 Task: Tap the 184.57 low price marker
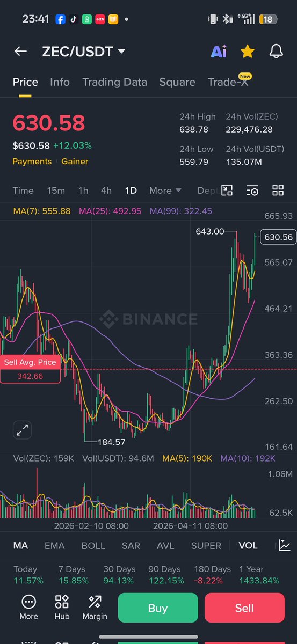pos(111,442)
